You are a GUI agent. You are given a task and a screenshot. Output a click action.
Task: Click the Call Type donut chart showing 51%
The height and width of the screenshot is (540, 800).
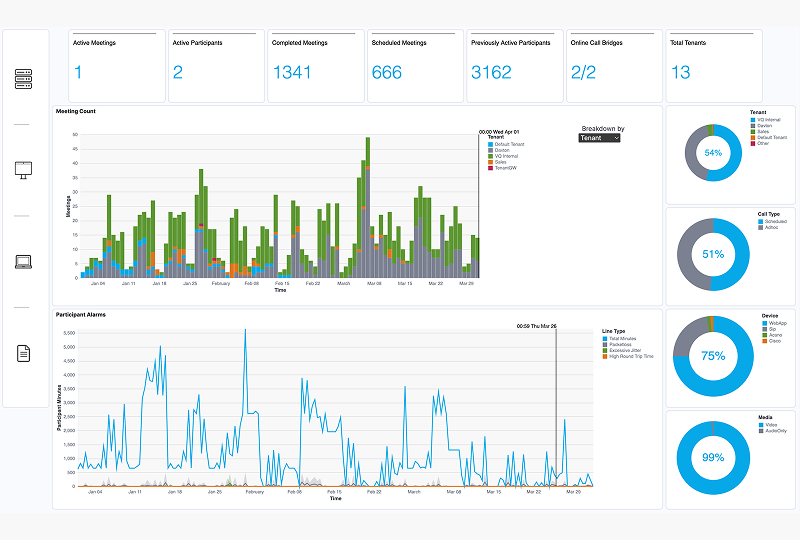coord(713,254)
